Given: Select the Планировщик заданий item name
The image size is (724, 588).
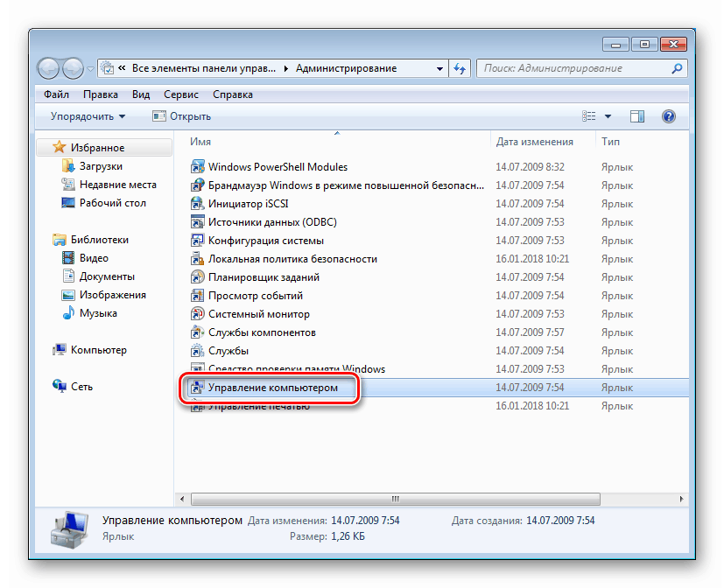Looking at the screenshot, I should point(264,276).
